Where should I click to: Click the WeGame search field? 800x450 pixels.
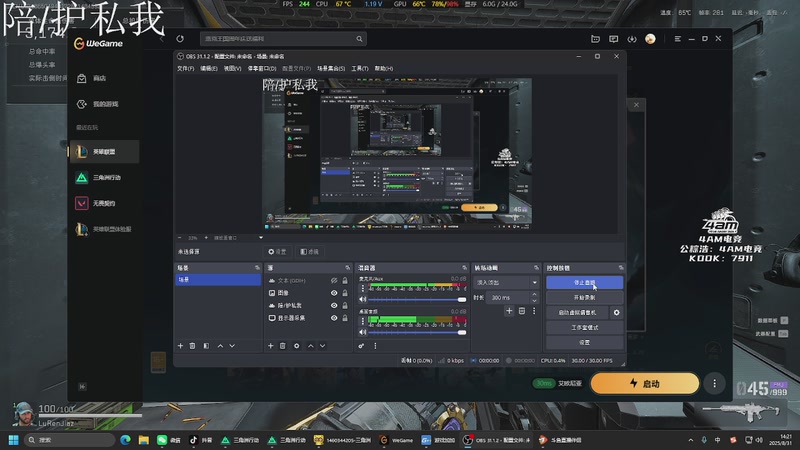pos(283,39)
